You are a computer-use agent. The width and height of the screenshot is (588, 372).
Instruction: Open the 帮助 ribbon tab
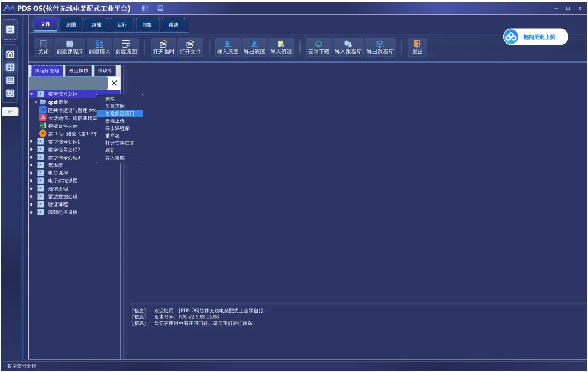click(173, 24)
